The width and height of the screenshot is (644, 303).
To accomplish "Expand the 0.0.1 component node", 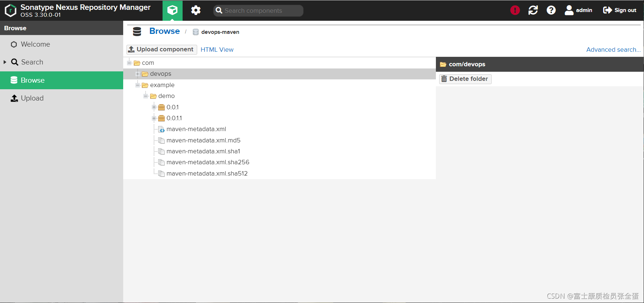I will coord(154,107).
